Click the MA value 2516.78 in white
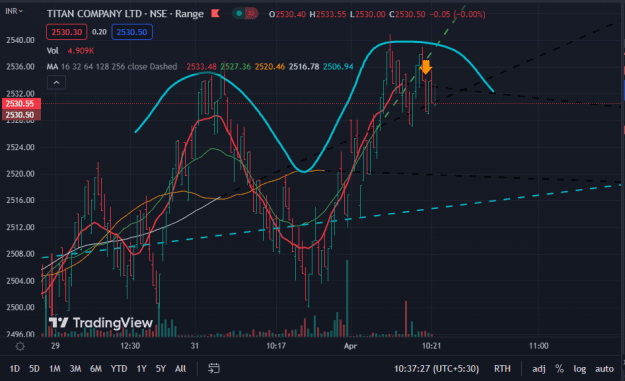 pyautogui.click(x=304, y=67)
